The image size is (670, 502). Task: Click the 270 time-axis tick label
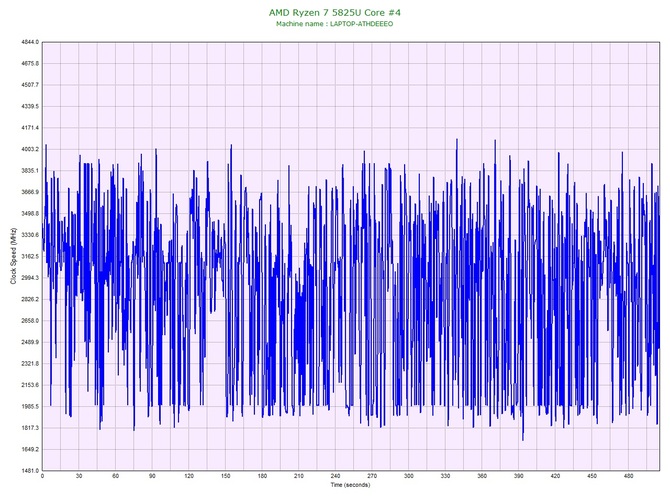click(372, 476)
